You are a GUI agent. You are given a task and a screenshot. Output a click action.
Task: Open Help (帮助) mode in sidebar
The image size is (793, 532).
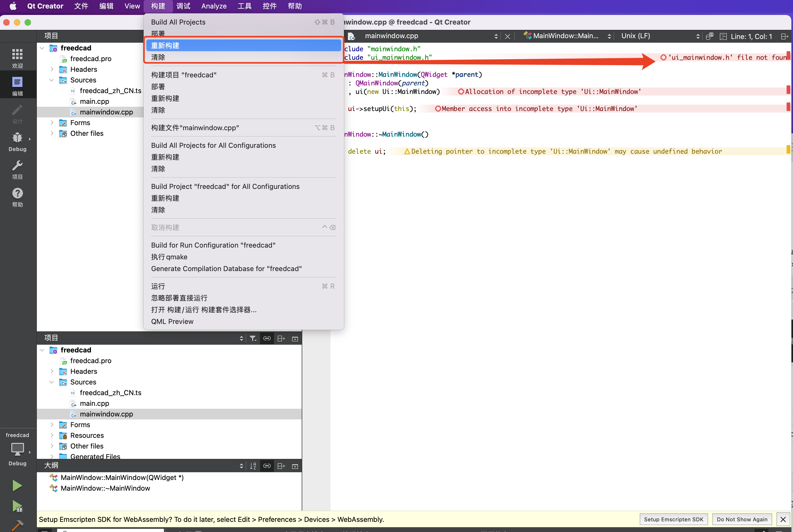click(x=17, y=197)
